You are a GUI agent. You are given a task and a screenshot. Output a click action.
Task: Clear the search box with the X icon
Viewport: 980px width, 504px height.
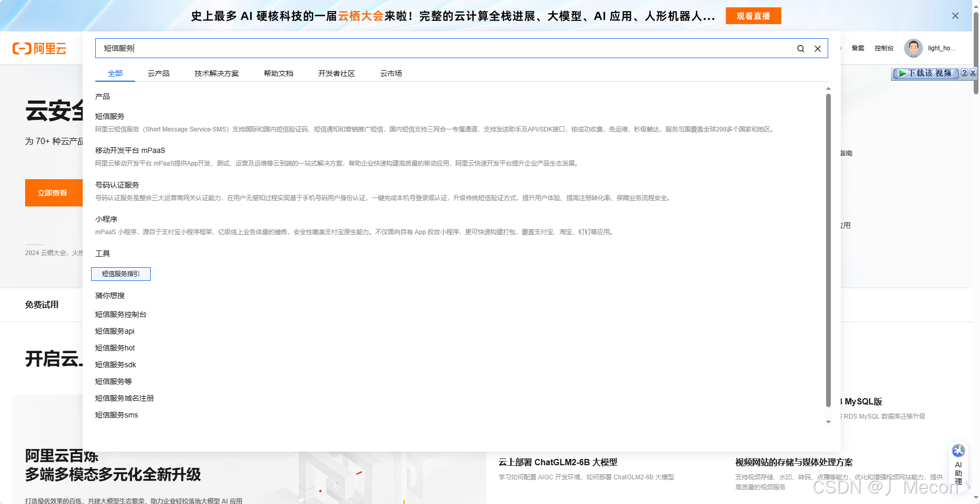click(x=817, y=48)
